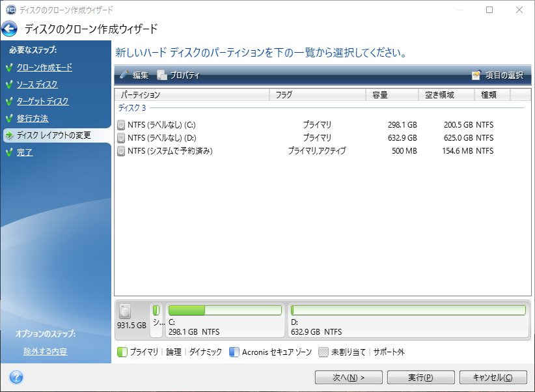Click the disk icon for NTFS (D:) row
535x392 pixels.
pos(121,138)
